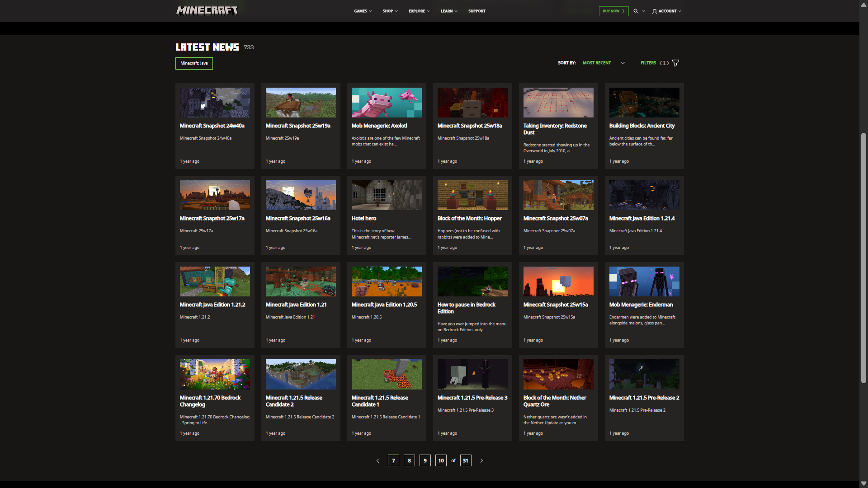
Task: Open the Minecraft Snapshot 25w18a thumbnail
Action: [472, 103]
